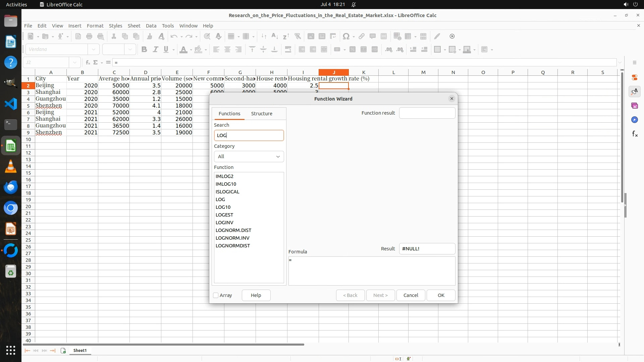Click the Italic formatting toggle
Screen dimensions: 644x362
[x=155, y=50]
